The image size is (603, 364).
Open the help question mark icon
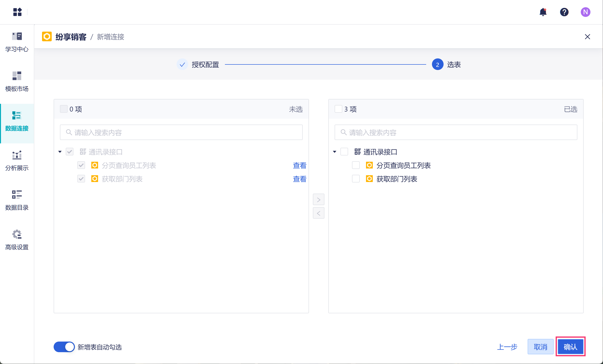(x=564, y=12)
